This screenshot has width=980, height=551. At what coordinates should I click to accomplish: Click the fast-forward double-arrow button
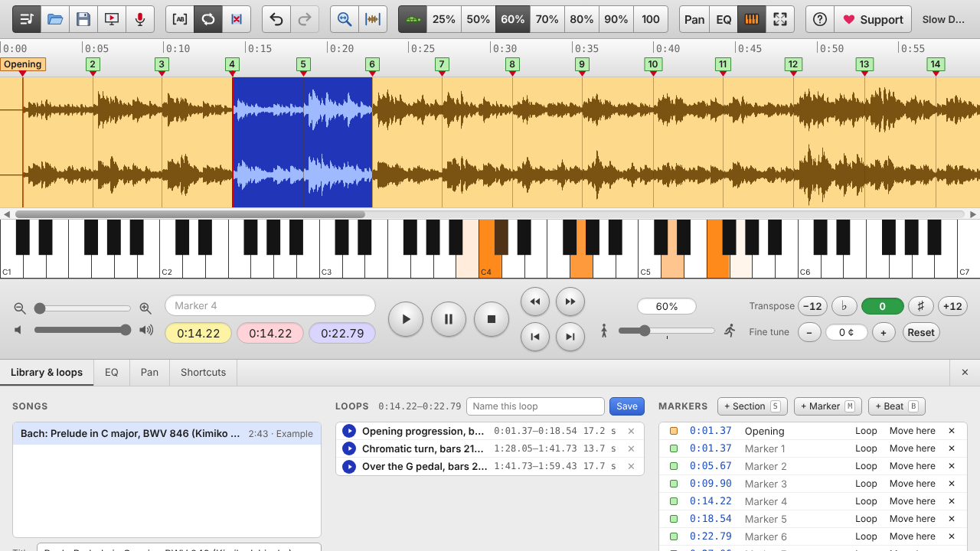570,302
